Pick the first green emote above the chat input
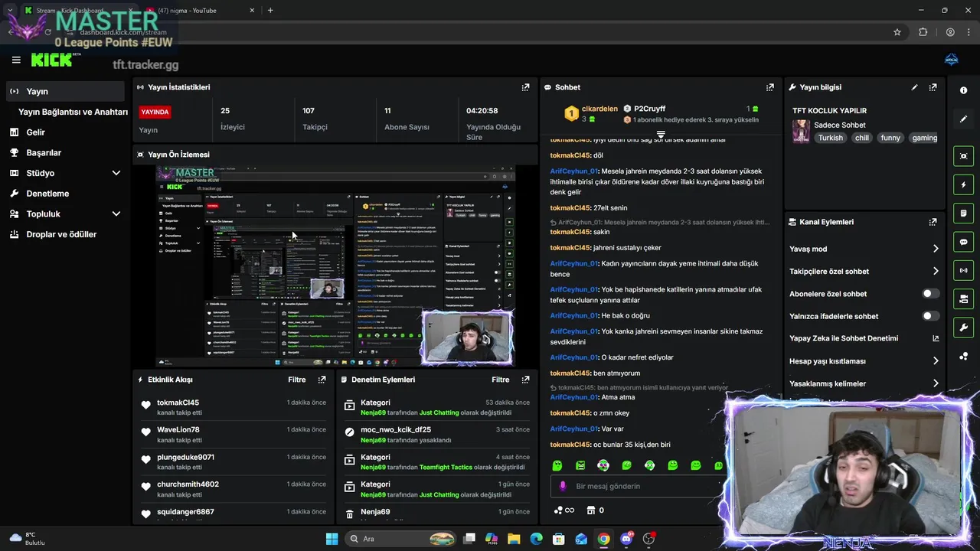 [x=557, y=465]
